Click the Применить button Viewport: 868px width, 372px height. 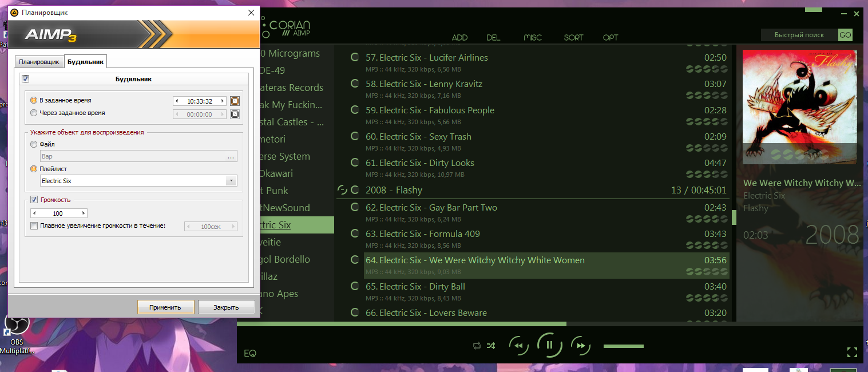[x=165, y=307]
